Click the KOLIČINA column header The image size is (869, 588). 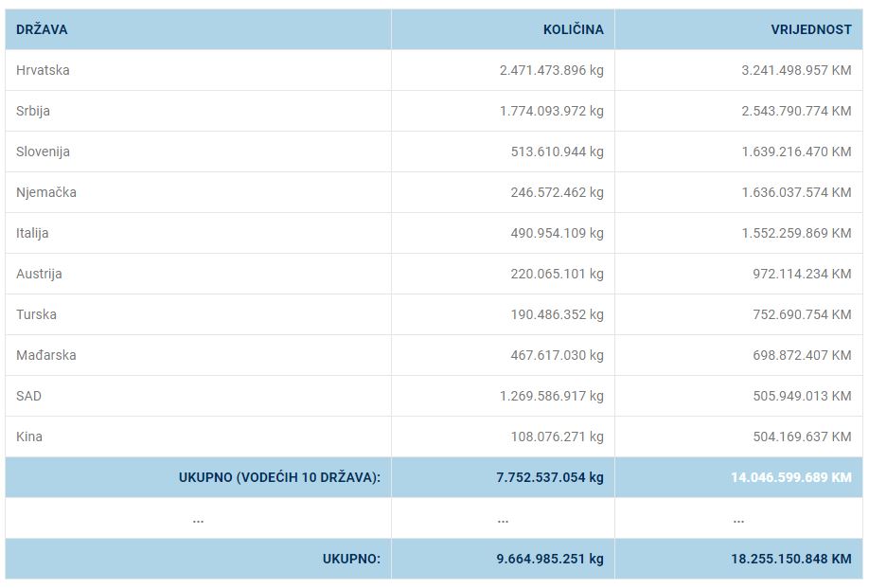tap(573, 29)
